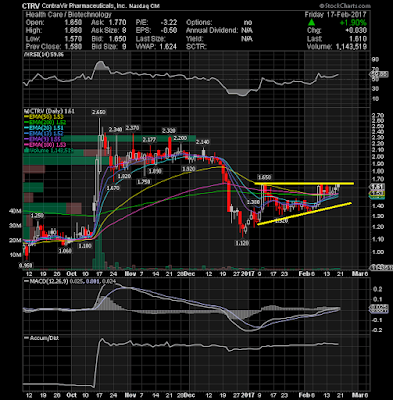This screenshot has width=393, height=400.
Task: Click the 1.120 bottom price label
Action: 242,243
